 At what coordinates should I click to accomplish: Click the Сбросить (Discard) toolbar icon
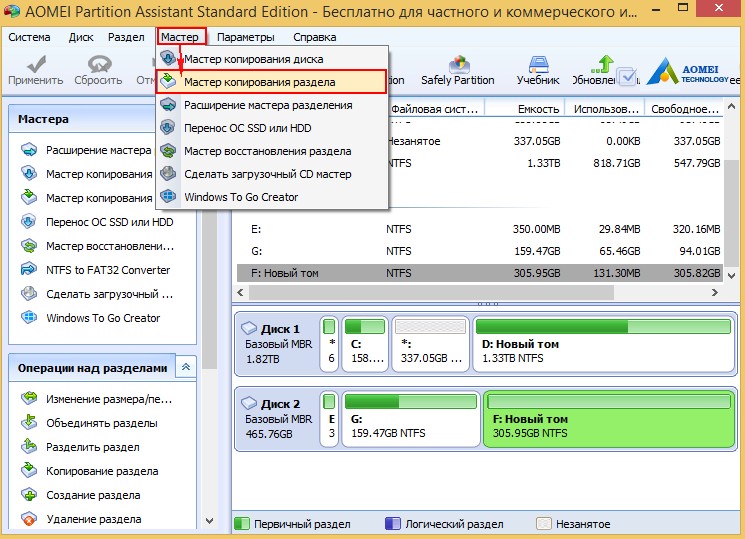point(99,64)
